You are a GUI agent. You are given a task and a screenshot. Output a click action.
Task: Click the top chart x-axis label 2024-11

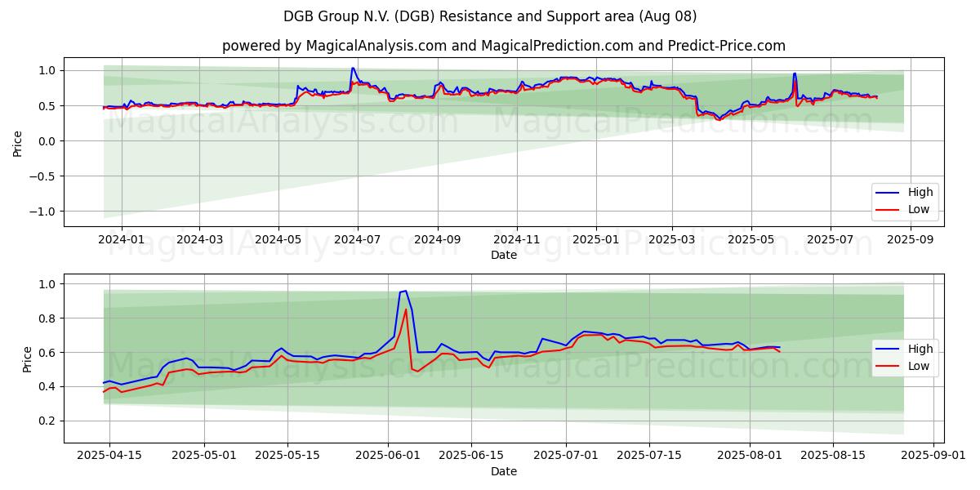[x=516, y=240]
